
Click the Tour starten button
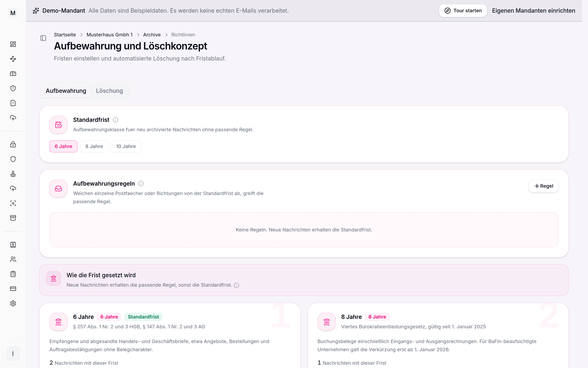point(463,11)
